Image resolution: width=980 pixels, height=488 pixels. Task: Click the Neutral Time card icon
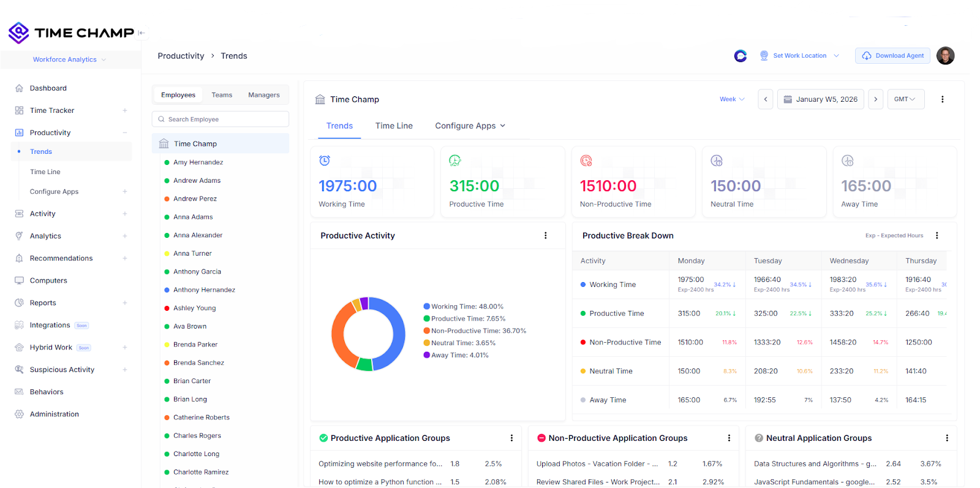[x=717, y=161]
